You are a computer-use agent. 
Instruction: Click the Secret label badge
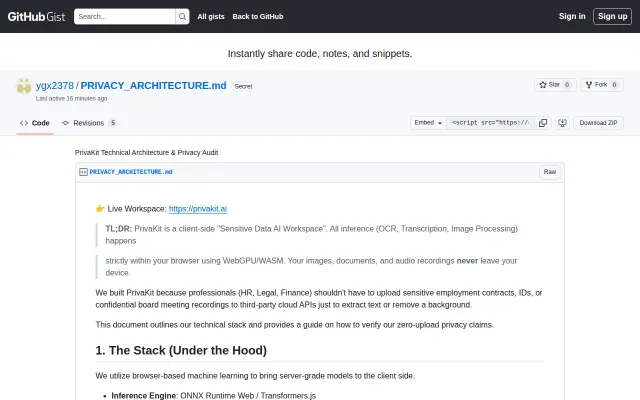point(243,86)
